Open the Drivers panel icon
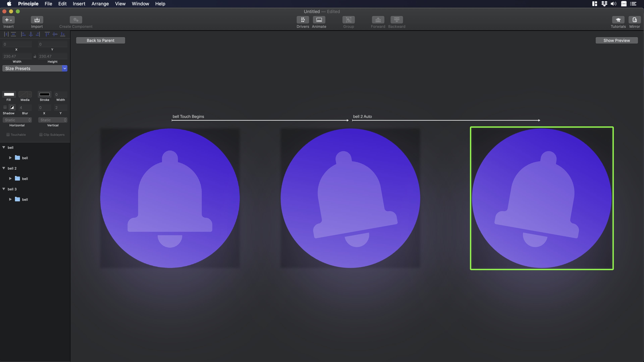Viewport: 644px width, 362px height. tap(303, 20)
